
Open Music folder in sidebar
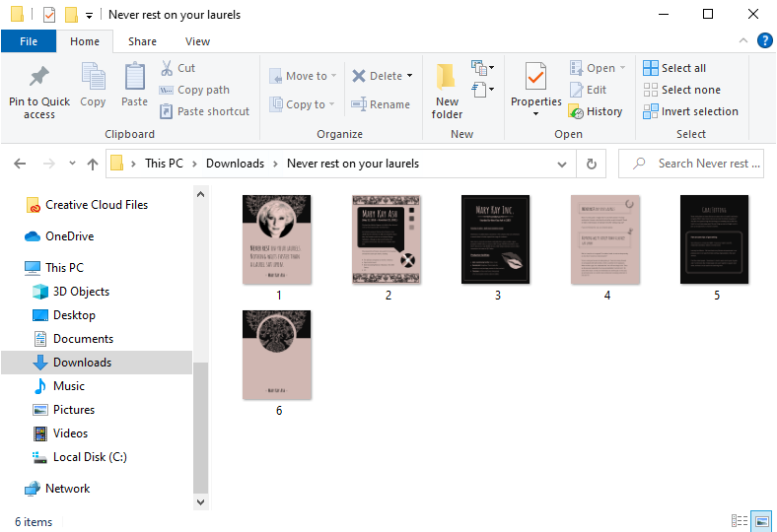59,386
